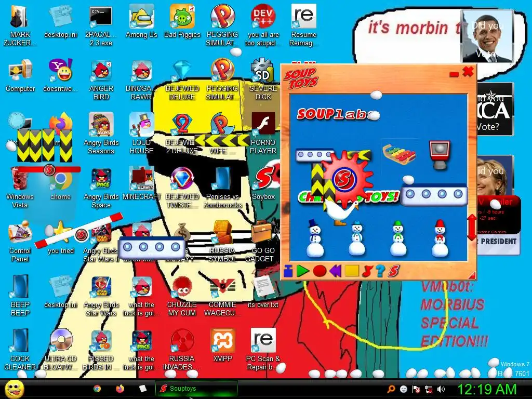Select the 2PACAL 2.3.exe desktop shortcut

pyautogui.click(x=101, y=25)
